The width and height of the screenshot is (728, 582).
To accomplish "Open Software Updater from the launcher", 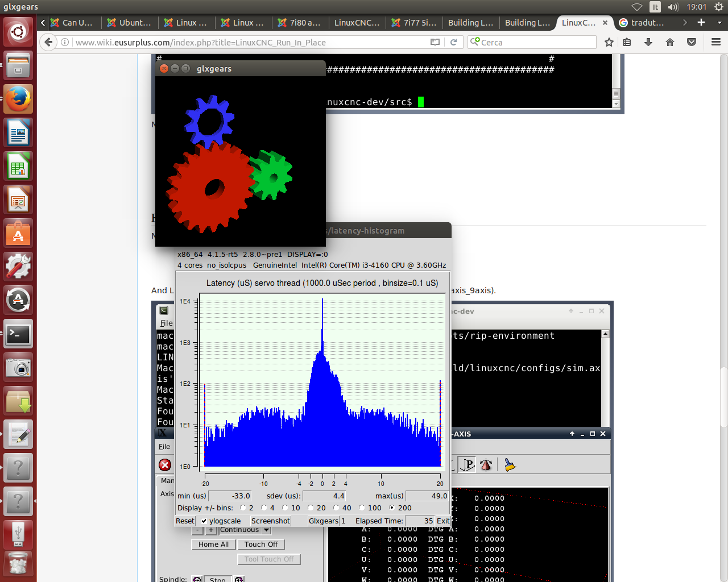I will [18, 300].
